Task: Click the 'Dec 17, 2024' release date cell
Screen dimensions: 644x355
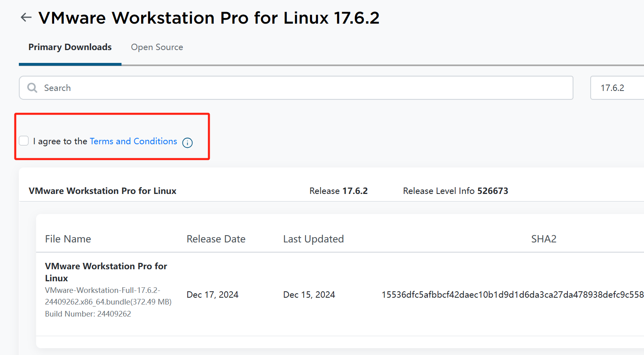Action: coord(213,294)
